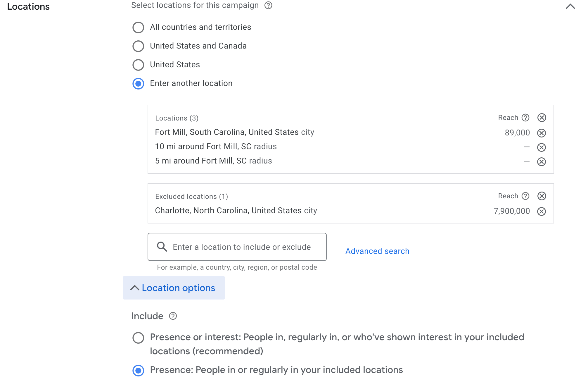Open help next to Include

173,316
